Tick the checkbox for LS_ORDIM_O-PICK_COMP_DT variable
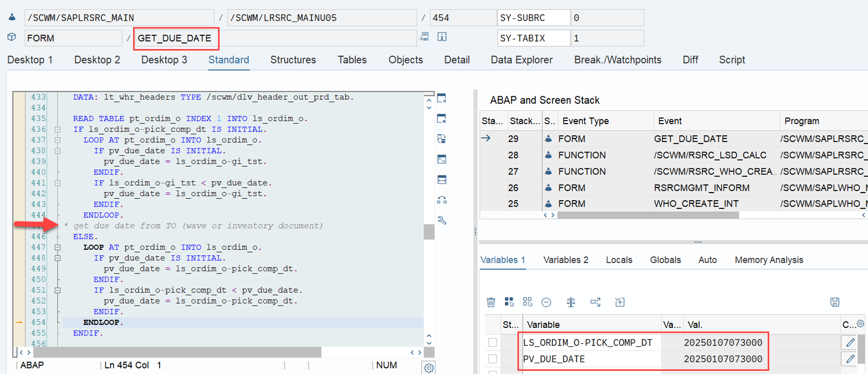This screenshot has height=374, width=868. [x=493, y=343]
